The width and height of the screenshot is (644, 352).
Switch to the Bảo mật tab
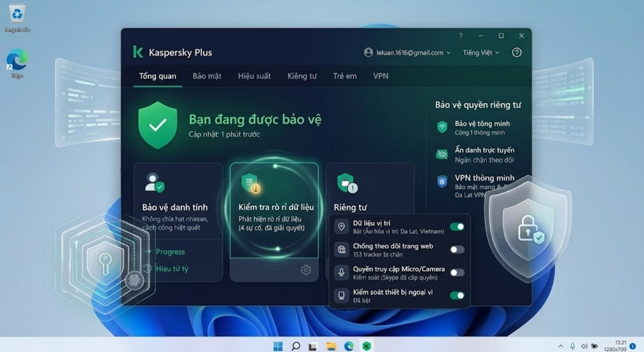point(207,76)
